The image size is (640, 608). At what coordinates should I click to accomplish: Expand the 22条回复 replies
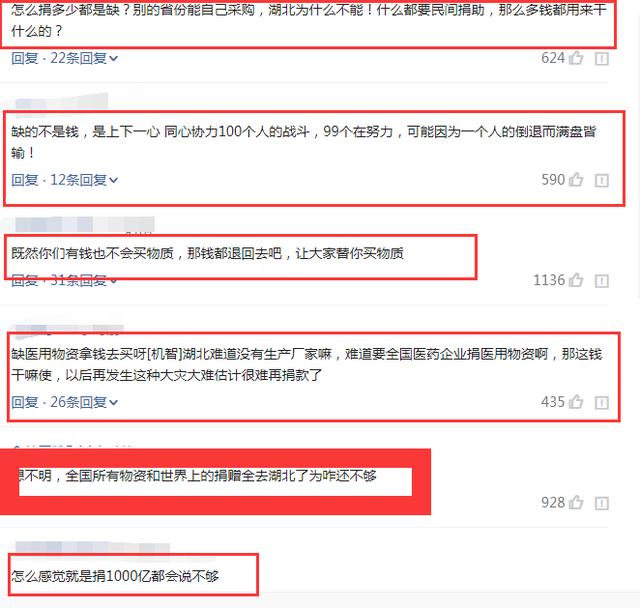(x=84, y=58)
